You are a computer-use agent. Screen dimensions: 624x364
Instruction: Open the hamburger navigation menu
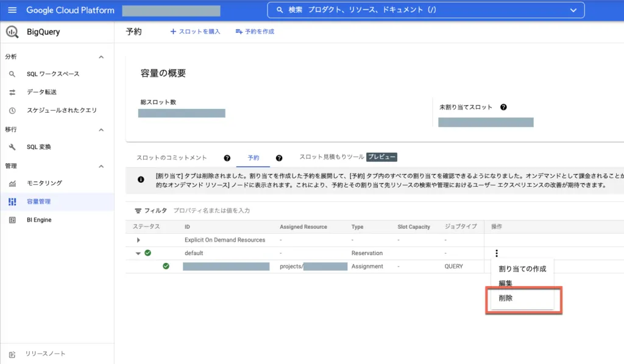coord(12,10)
